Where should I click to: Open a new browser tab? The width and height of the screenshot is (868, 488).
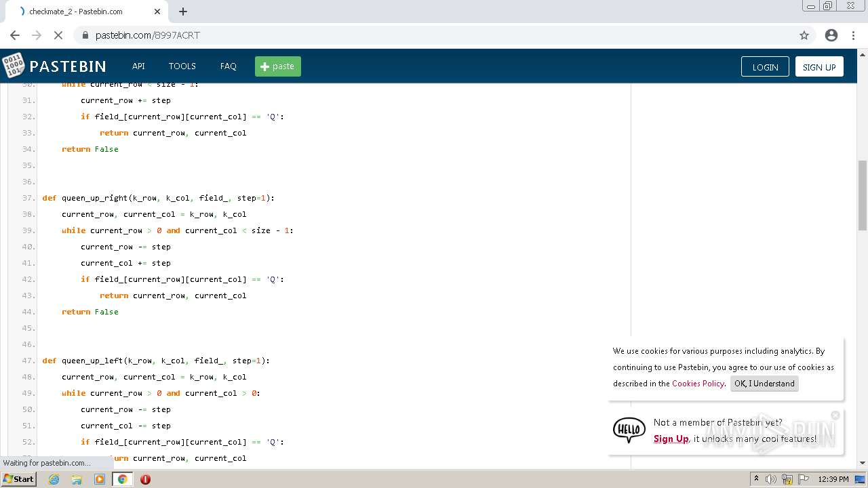click(x=183, y=12)
